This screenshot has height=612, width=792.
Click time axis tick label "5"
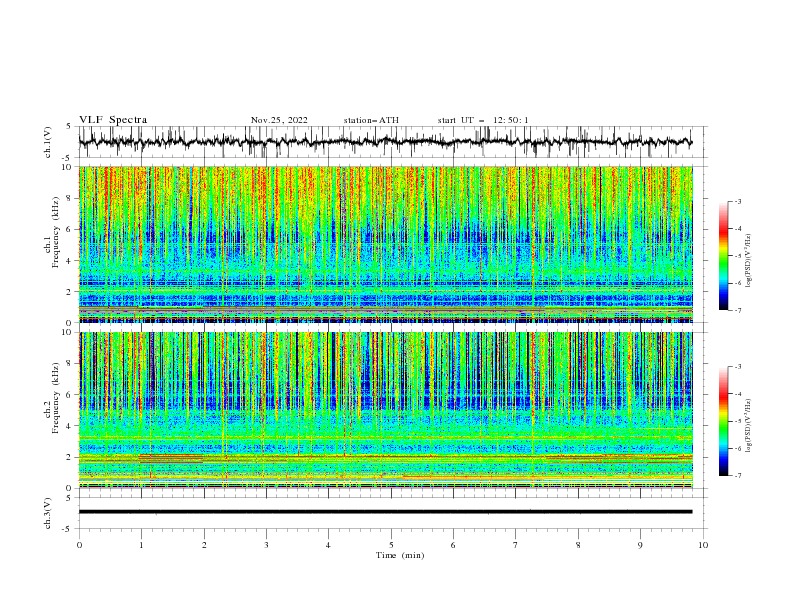(391, 545)
